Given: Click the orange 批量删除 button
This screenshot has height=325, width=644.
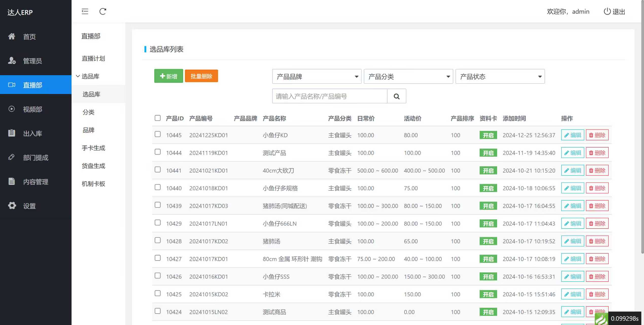Looking at the screenshot, I should 201,76.
